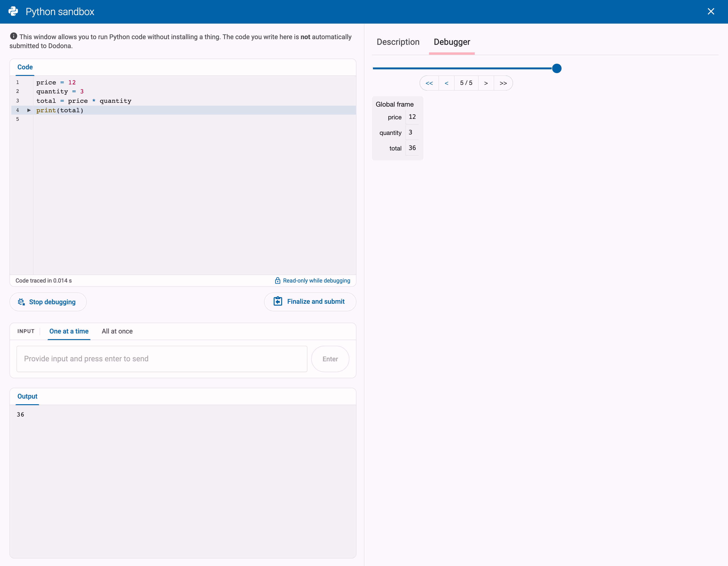Click the execution arrow marker on line 4
Image resolution: width=728 pixels, height=566 pixels.
click(29, 110)
